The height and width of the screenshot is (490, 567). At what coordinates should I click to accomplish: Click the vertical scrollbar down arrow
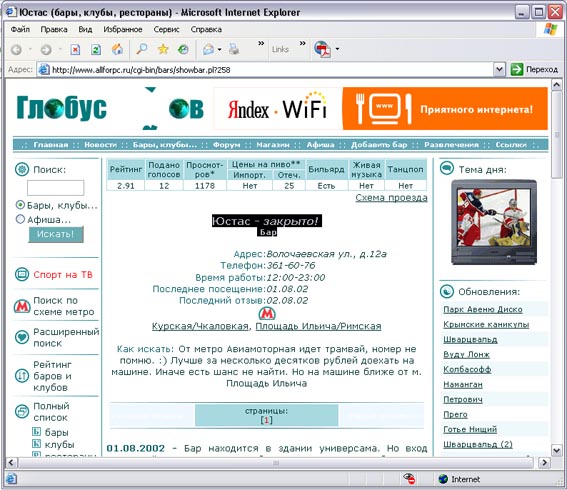[x=556, y=449]
